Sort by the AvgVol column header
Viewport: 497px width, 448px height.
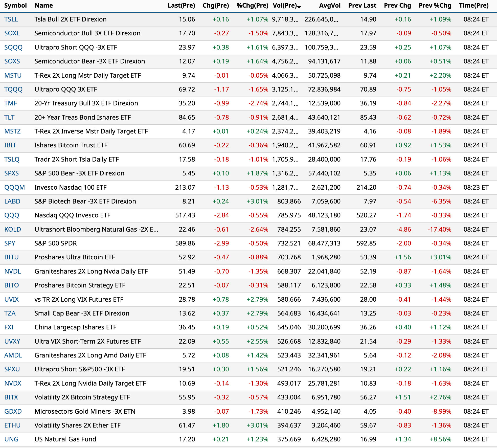(x=330, y=6)
